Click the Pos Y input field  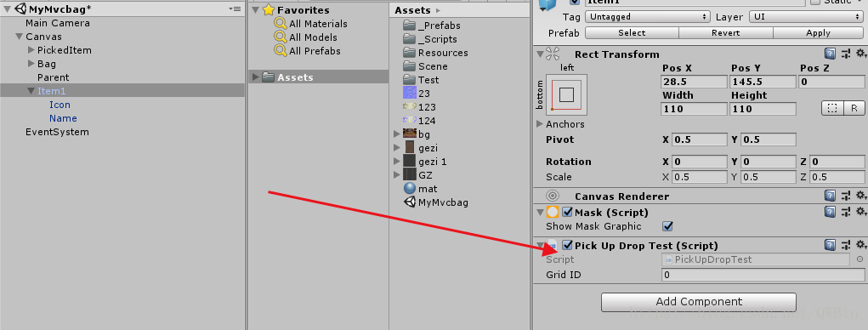tap(763, 82)
